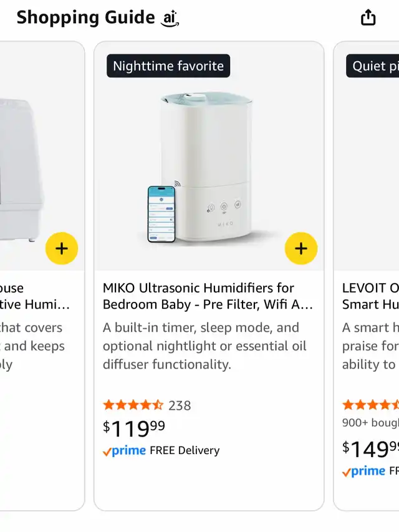This screenshot has height=532, width=399.
Task: Tap the prime logo under the $119.99 price
Action: tap(125, 450)
